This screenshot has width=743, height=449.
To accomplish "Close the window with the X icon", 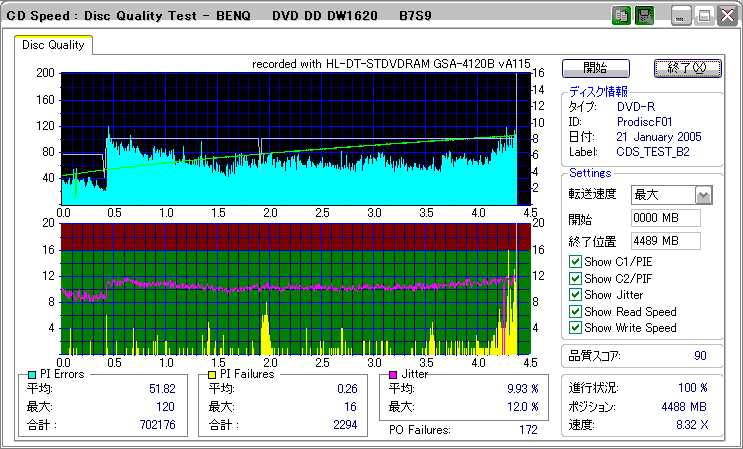I will coord(726,15).
